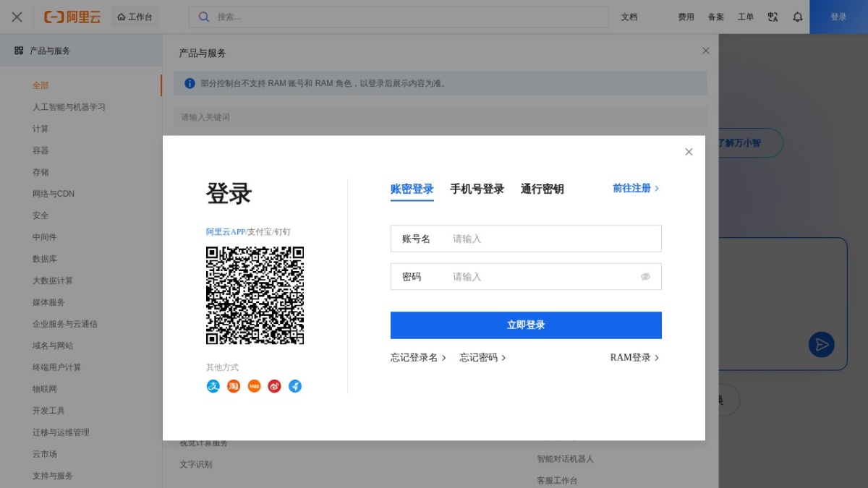Image resolution: width=868 pixels, height=488 pixels.
Task: Select 大数据计算 category
Action: 53,281
